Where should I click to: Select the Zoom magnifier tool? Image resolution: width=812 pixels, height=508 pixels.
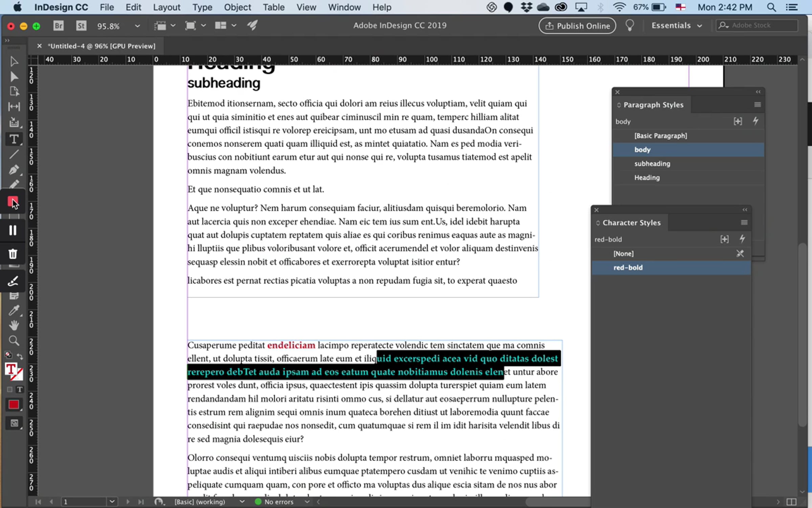(14, 341)
